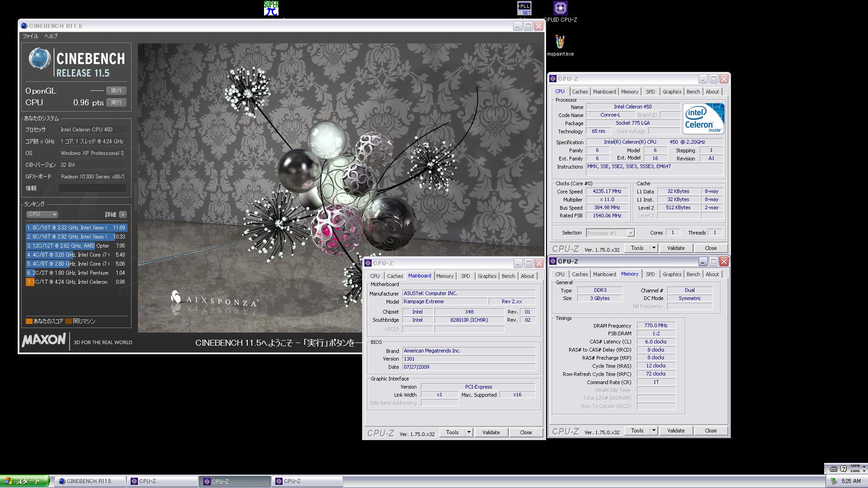Click Tools button in Memory window
This screenshot has width=868, height=488.
click(x=637, y=431)
